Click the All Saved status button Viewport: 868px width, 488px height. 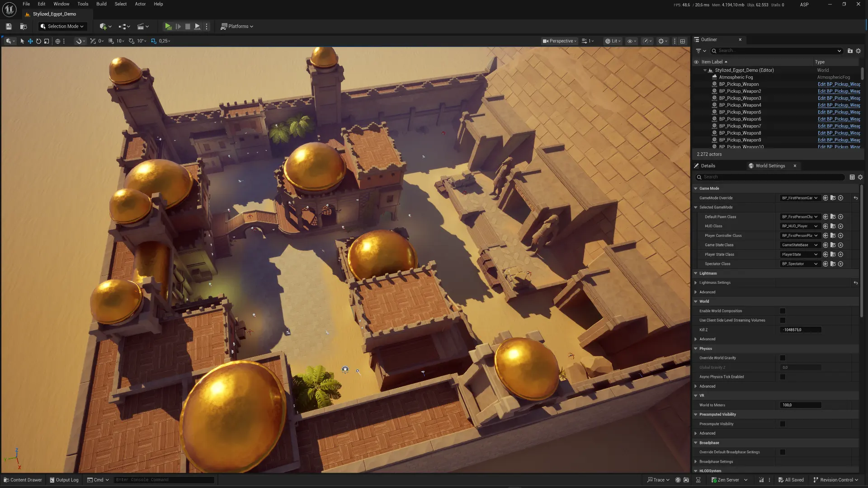(791, 480)
